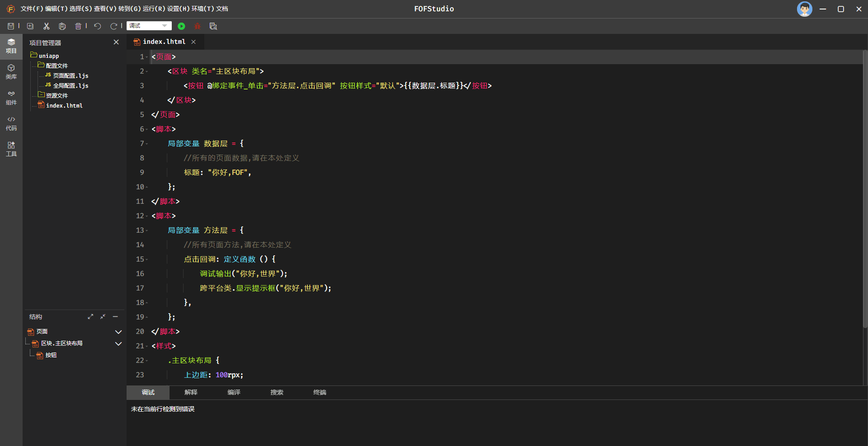Click the user avatar icon
Viewport: 868px width, 446px height.
[804, 9]
